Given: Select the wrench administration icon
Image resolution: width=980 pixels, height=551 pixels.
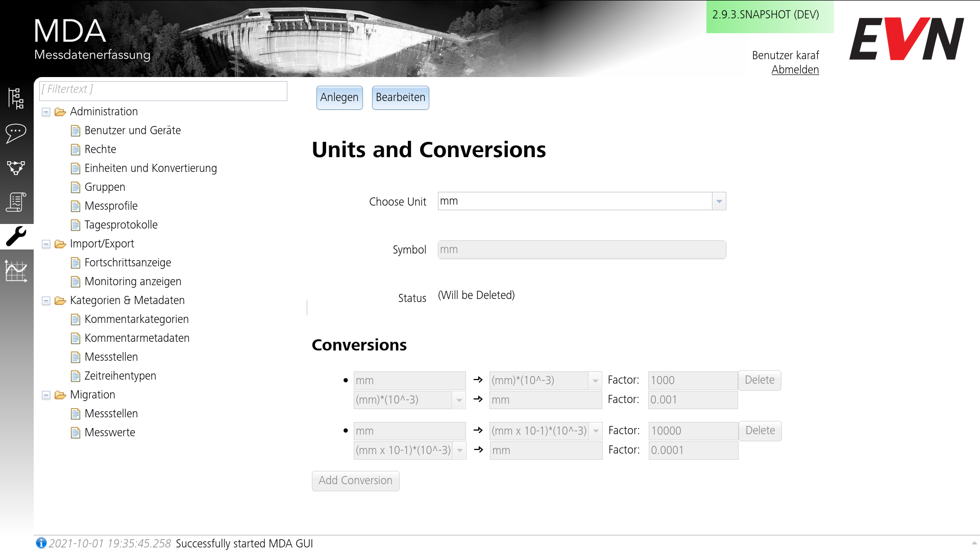Looking at the screenshot, I should click(16, 236).
